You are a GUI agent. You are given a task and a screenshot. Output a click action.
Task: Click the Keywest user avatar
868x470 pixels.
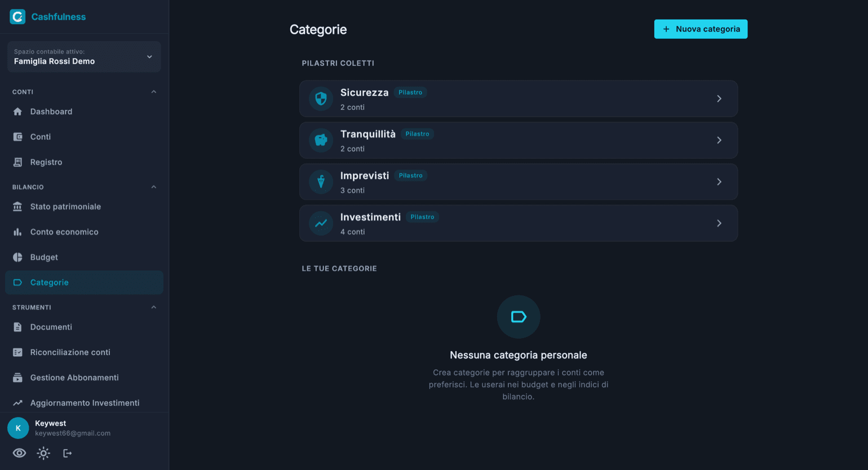click(18, 428)
